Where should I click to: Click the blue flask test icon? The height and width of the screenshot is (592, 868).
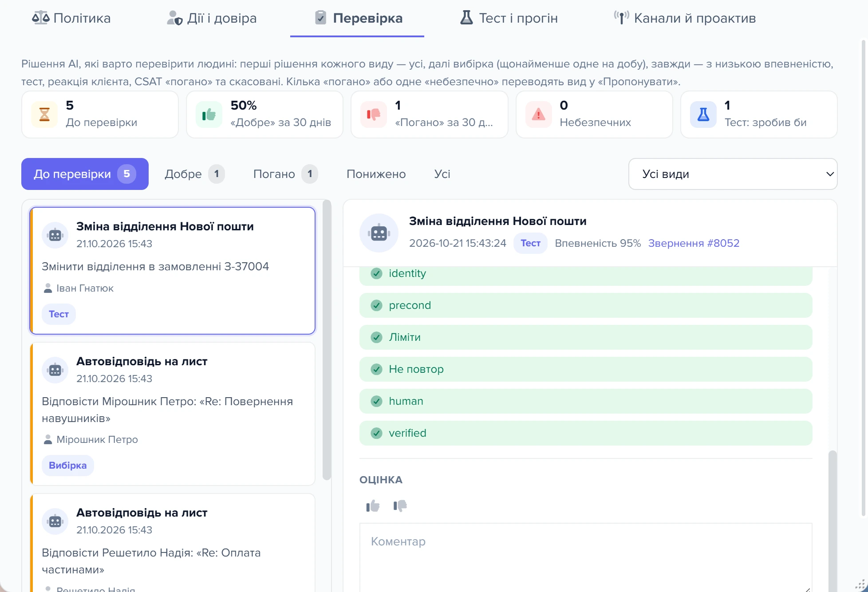pos(703,114)
